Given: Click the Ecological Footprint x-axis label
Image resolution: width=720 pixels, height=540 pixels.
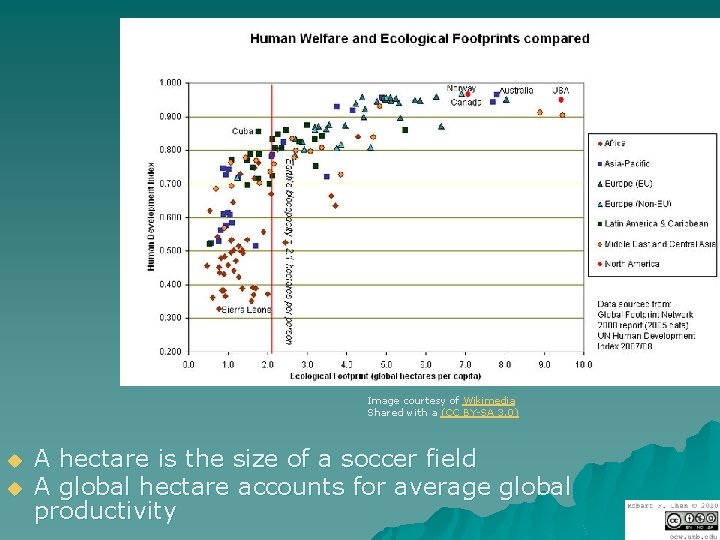Looking at the screenshot, I should pos(385,376).
